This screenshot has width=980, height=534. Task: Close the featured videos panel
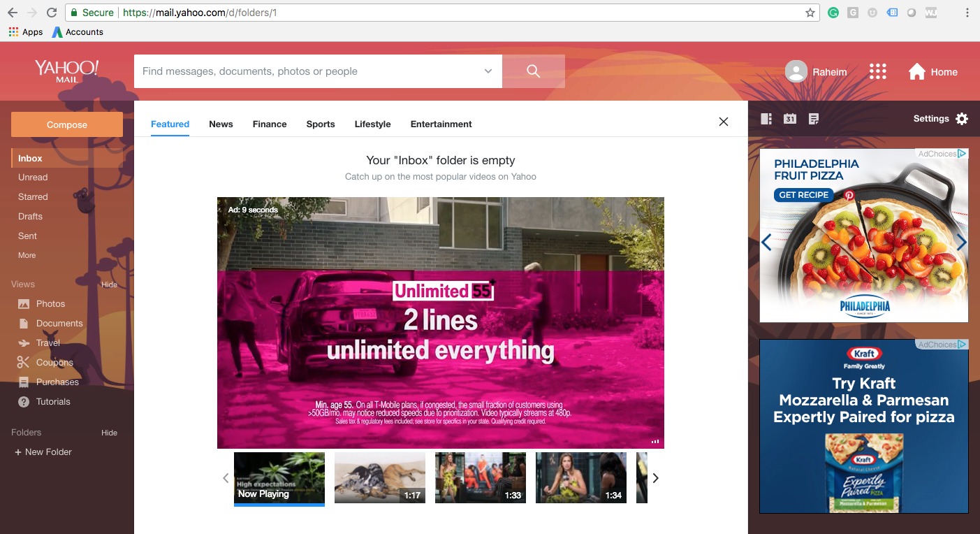click(x=724, y=122)
